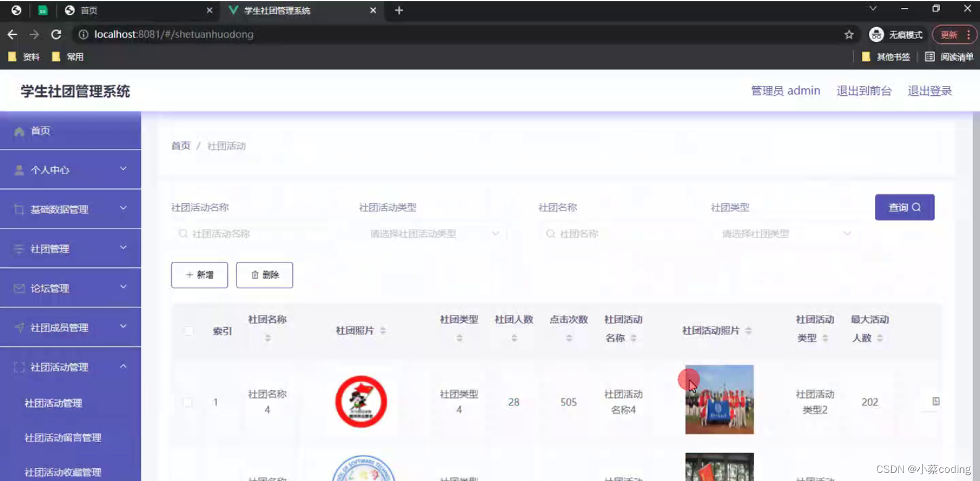Click the browser forward arrow
980x481 pixels.
pos(34,35)
